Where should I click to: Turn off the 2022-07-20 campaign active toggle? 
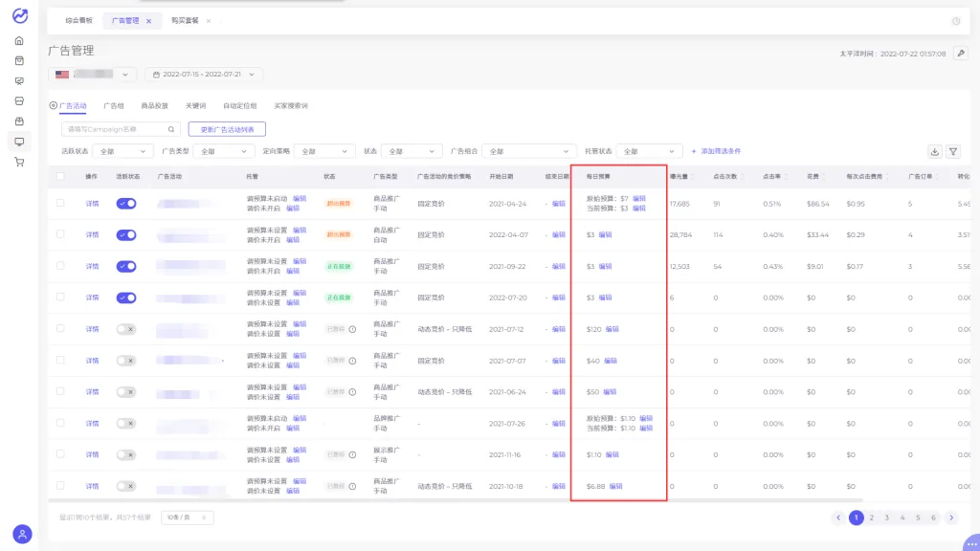[126, 298]
